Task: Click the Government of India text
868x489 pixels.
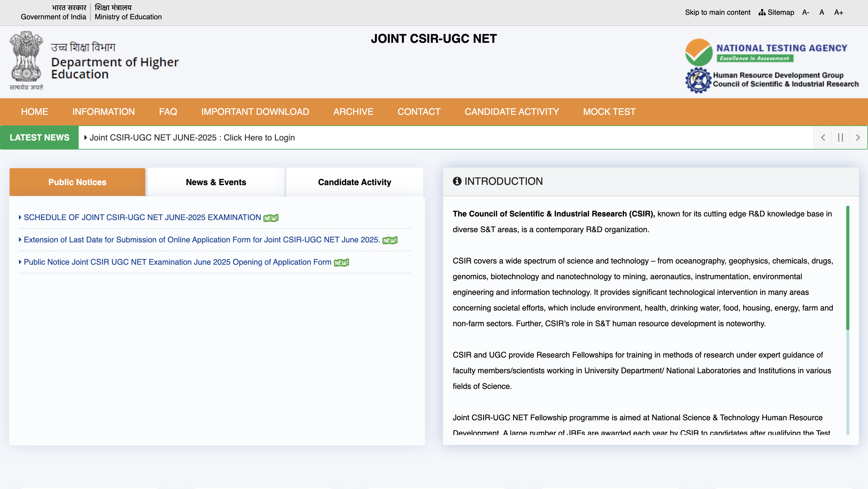Action: tap(54, 17)
